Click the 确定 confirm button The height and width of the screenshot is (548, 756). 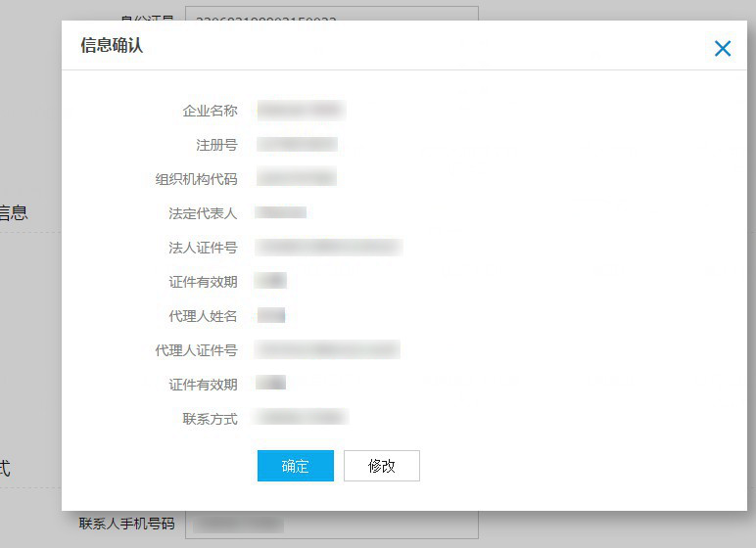[295, 466]
